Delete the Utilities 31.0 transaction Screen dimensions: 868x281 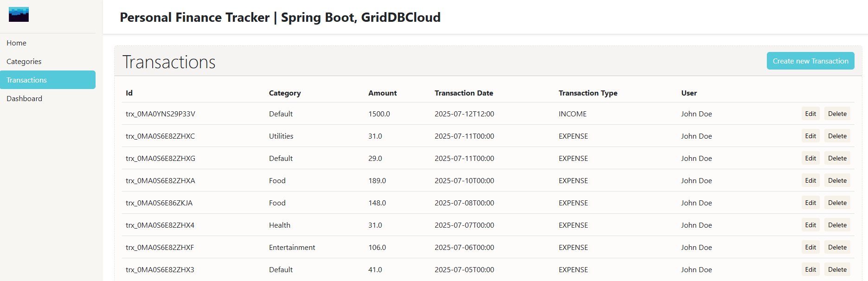click(x=837, y=136)
